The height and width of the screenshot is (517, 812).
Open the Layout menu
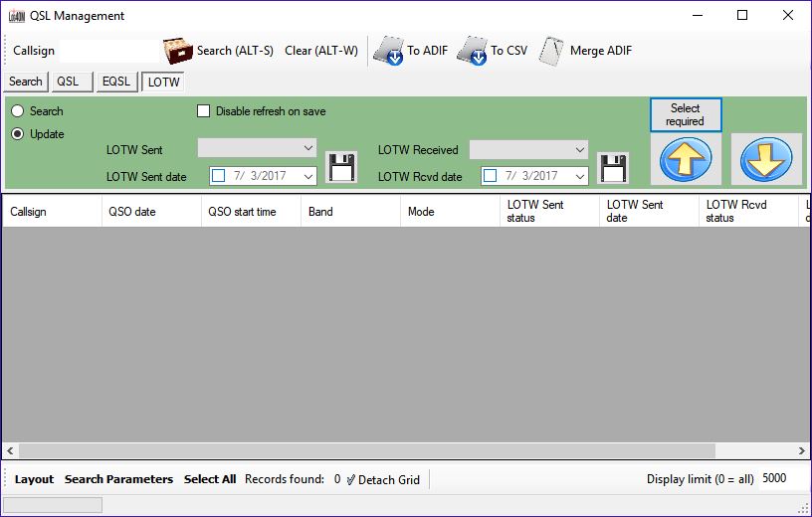34,479
